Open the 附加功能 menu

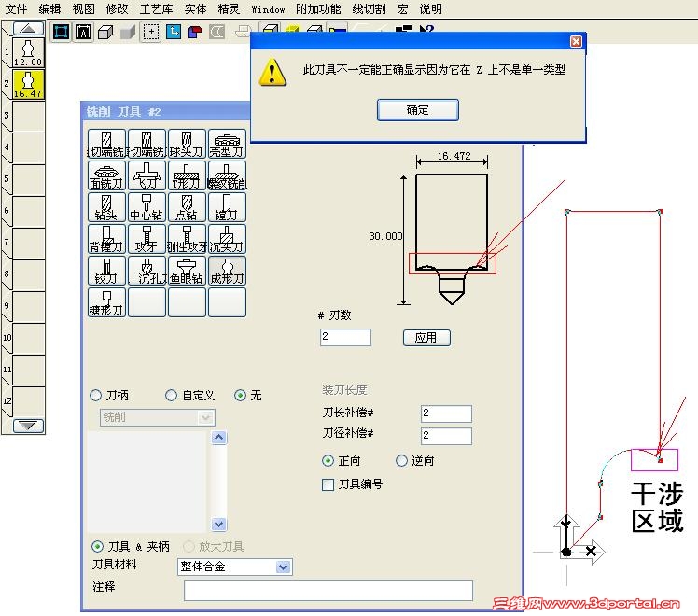pyautogui.click(x=318, y=8)
